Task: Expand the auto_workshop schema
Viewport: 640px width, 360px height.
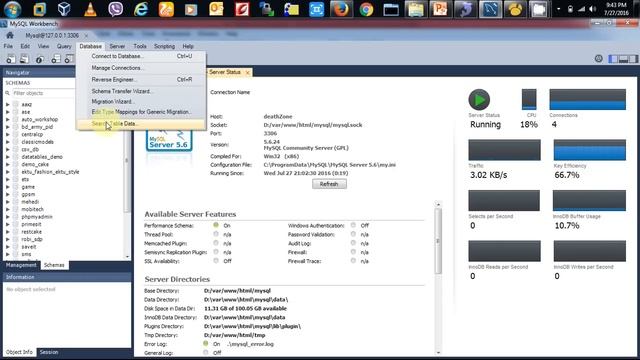Action: 8,120
